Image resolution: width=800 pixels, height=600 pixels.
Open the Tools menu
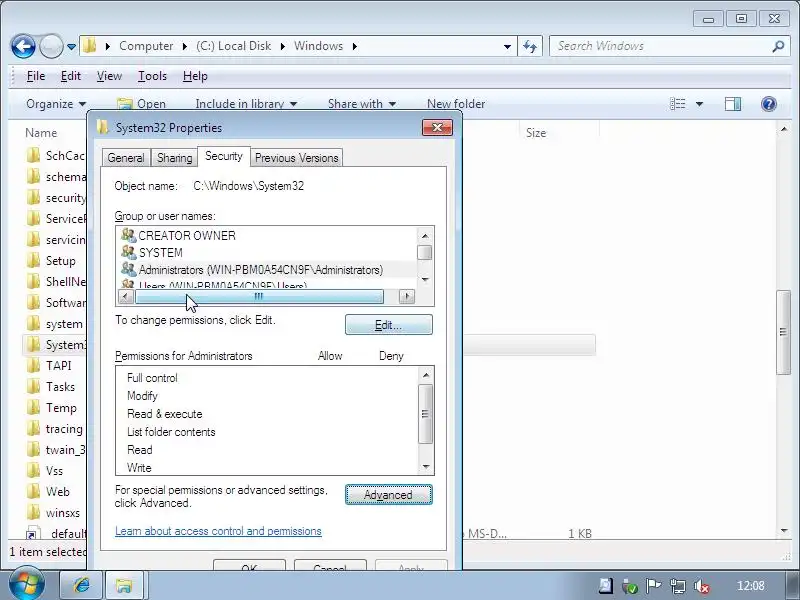point(152,76)
